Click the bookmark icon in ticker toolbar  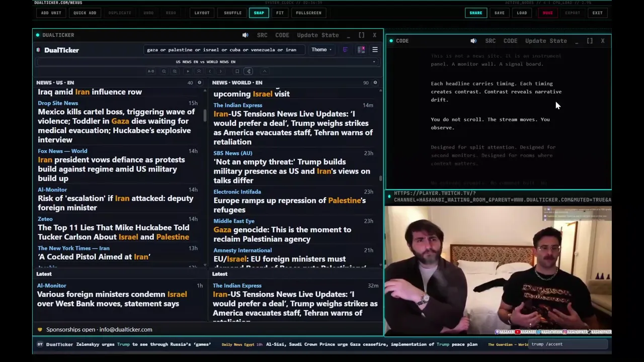point(237,71)
